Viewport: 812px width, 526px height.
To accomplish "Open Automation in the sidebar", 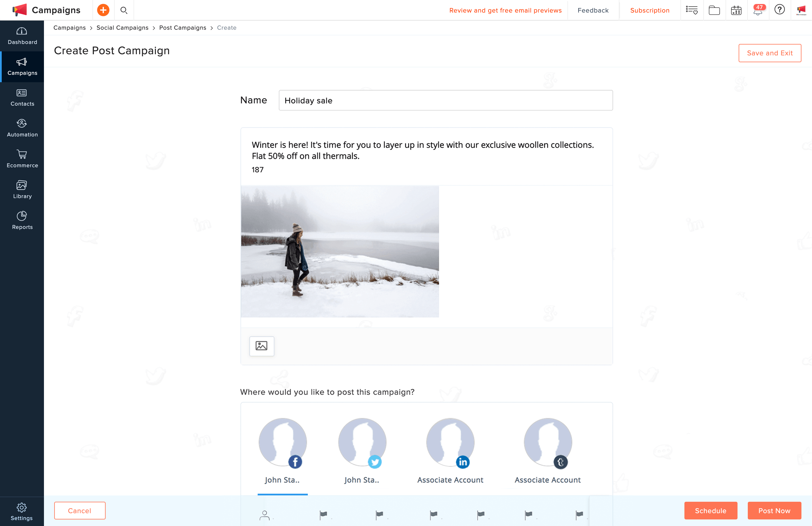I will pyautogui.click(x=22, y=128).
